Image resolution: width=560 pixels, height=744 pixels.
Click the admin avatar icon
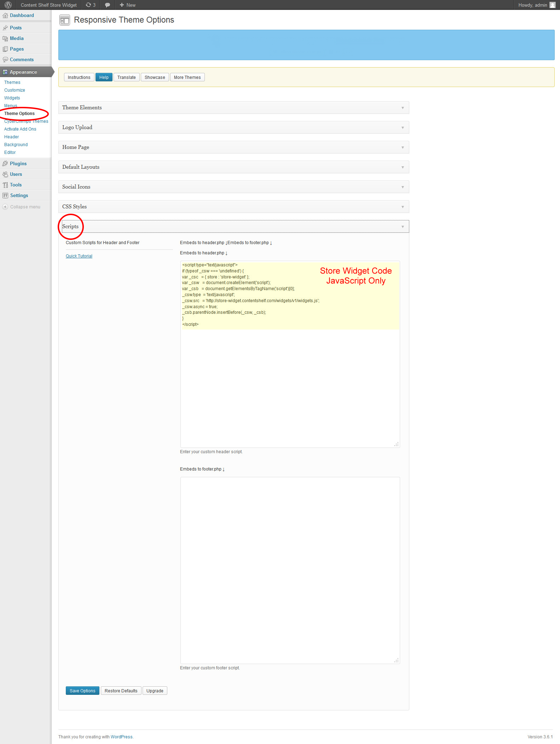552,5
